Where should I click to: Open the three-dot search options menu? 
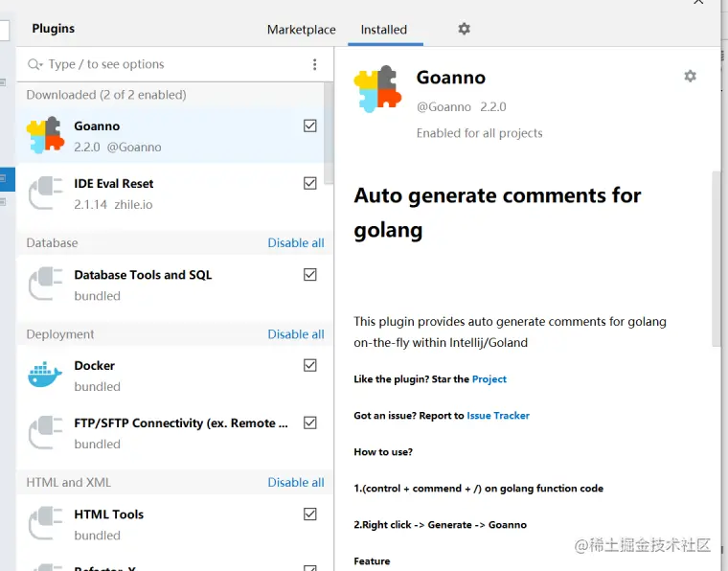coord(315,64)
